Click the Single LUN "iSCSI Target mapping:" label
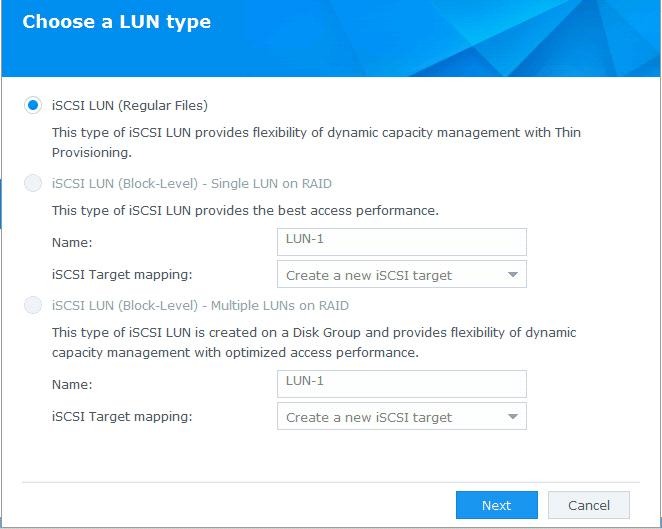Image resolution: width=662 pixels, height=529 pixels. 121,275
